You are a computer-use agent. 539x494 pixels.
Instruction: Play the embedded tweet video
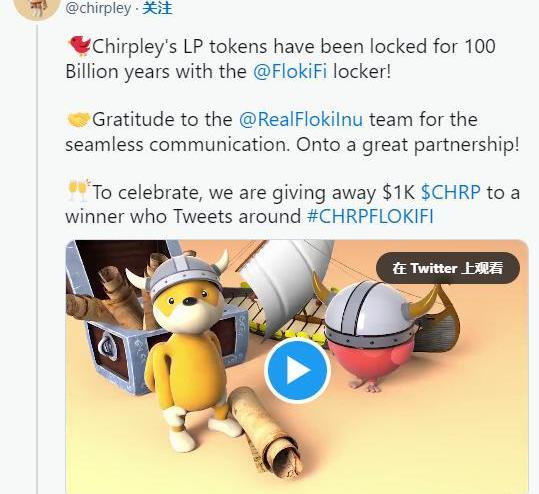[x=298, y=370]
